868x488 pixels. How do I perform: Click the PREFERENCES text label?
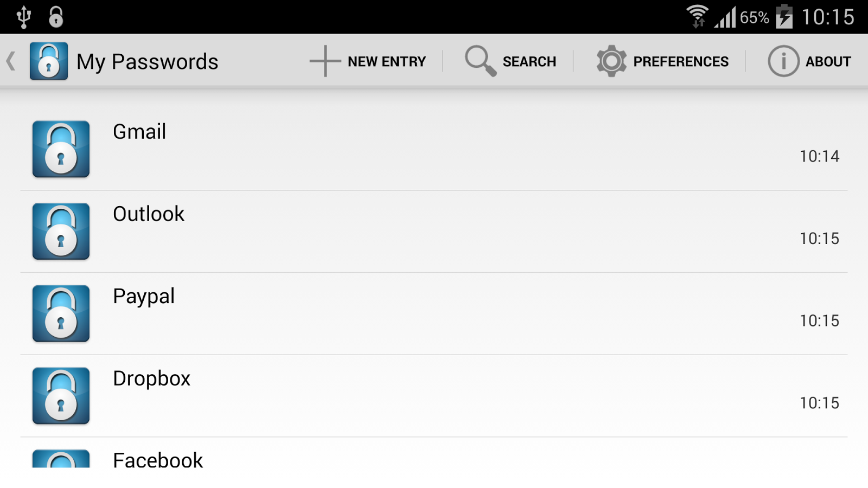681,61
